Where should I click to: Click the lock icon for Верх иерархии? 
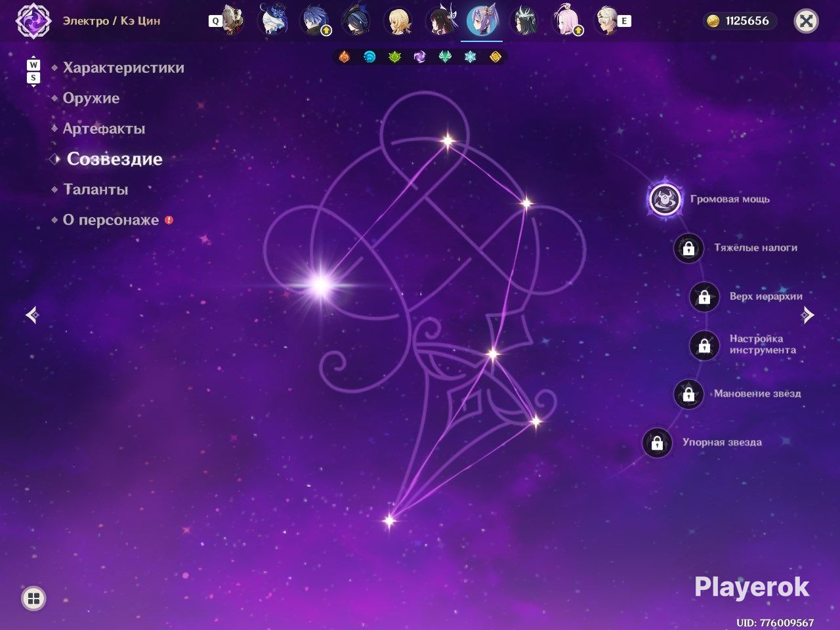coord(704,297)
